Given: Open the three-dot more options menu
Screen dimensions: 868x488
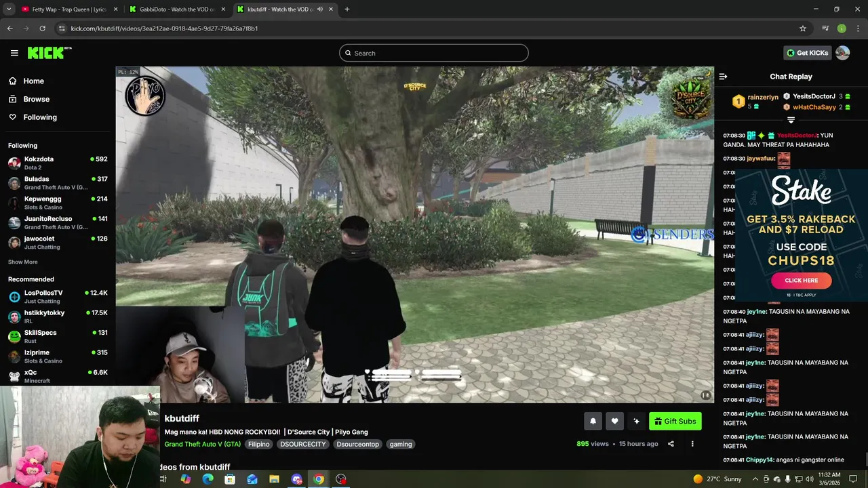Looking at the screenshot, I should (x=692, y=444).
